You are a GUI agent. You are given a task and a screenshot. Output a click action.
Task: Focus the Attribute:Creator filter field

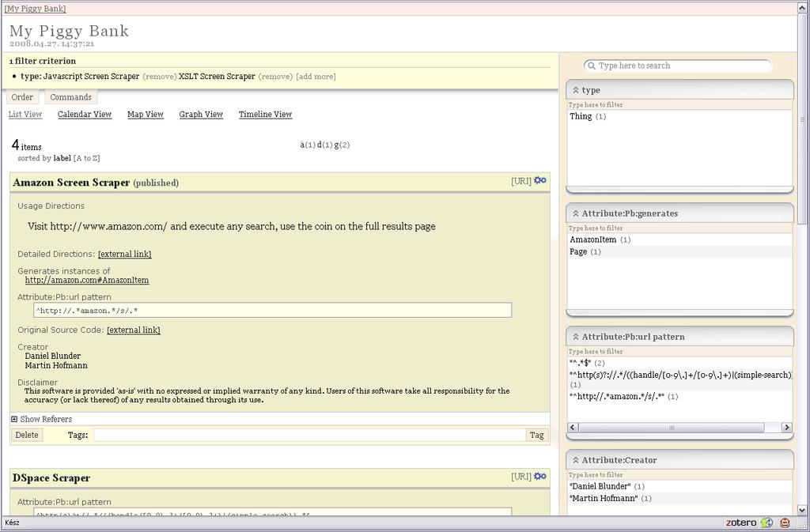pos(679,475)
